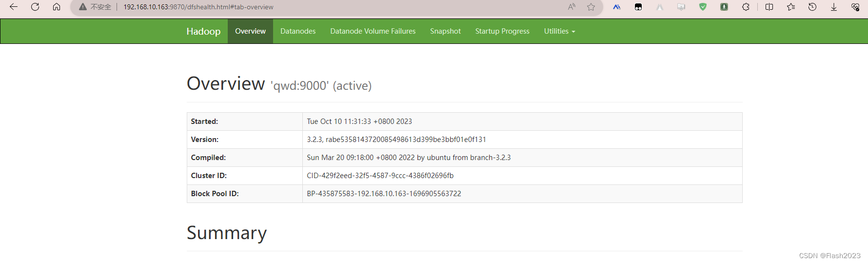Add this page to favorites with star
Screen dimensions: 868x263
click(591, 7)
